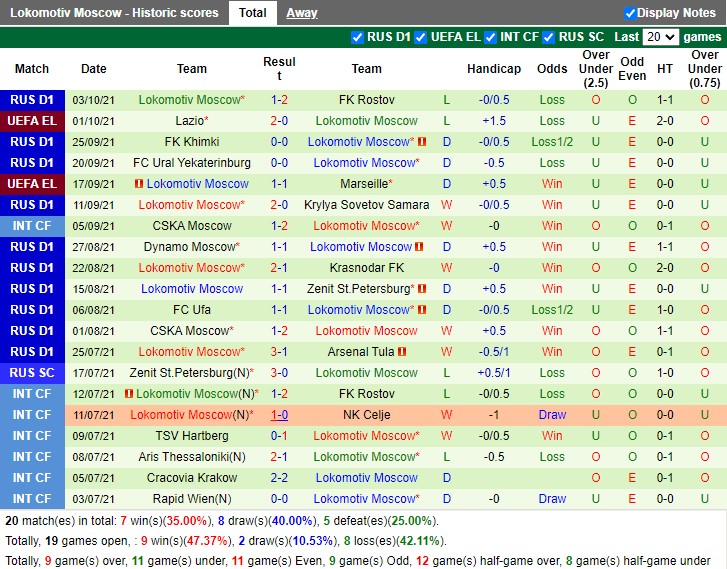
Task: Click the Date column header
Action: pos(94,69)
